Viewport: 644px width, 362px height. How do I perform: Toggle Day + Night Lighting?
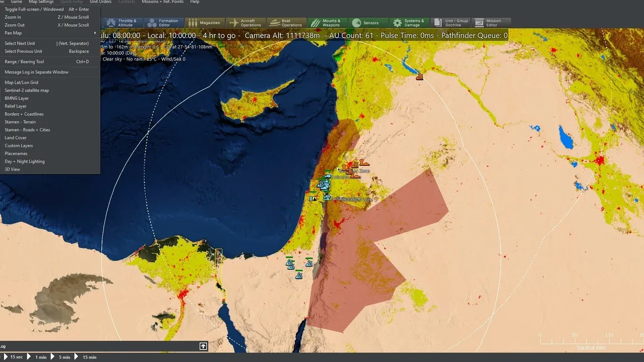(x=25, y=161)
